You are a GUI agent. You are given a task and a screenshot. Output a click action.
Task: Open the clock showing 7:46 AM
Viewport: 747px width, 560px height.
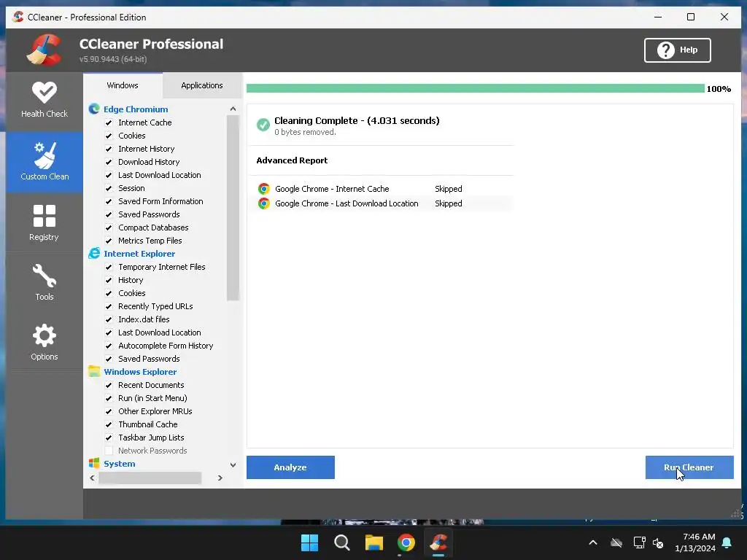(x=695, y=542)
